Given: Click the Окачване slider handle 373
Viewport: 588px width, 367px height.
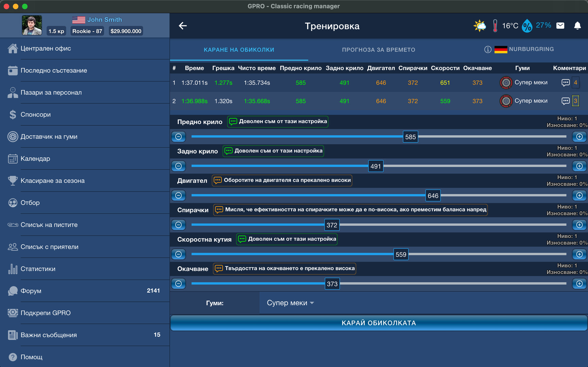Looking at the screenshot, I should pyautogui.click(x=332, y=284).
